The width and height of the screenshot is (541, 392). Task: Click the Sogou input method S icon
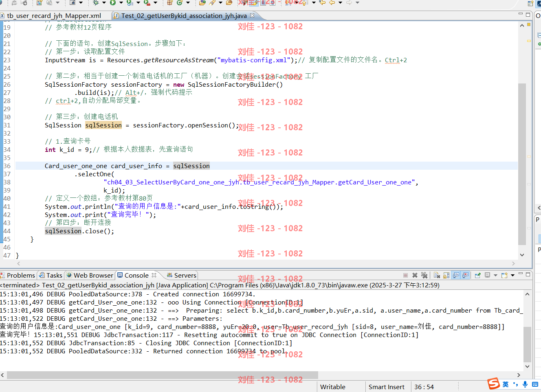pyautogui.click(x=493, y=383)
